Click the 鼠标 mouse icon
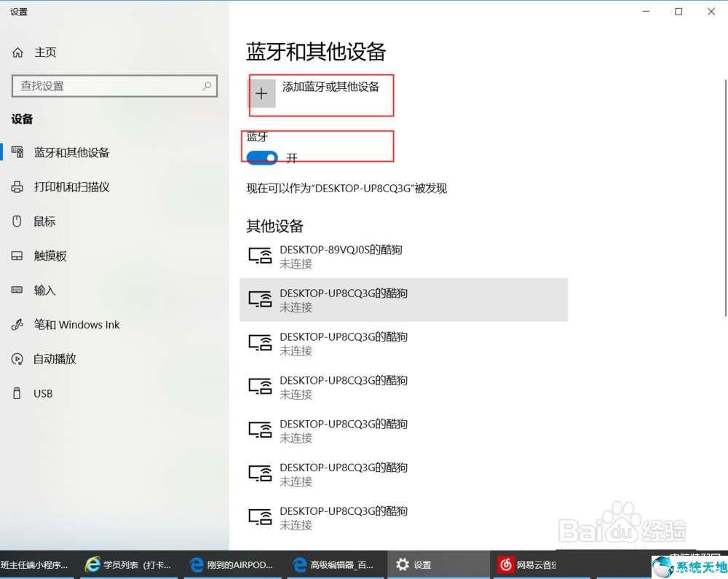Screen dimensions: 728x579 tap(17, 221)
